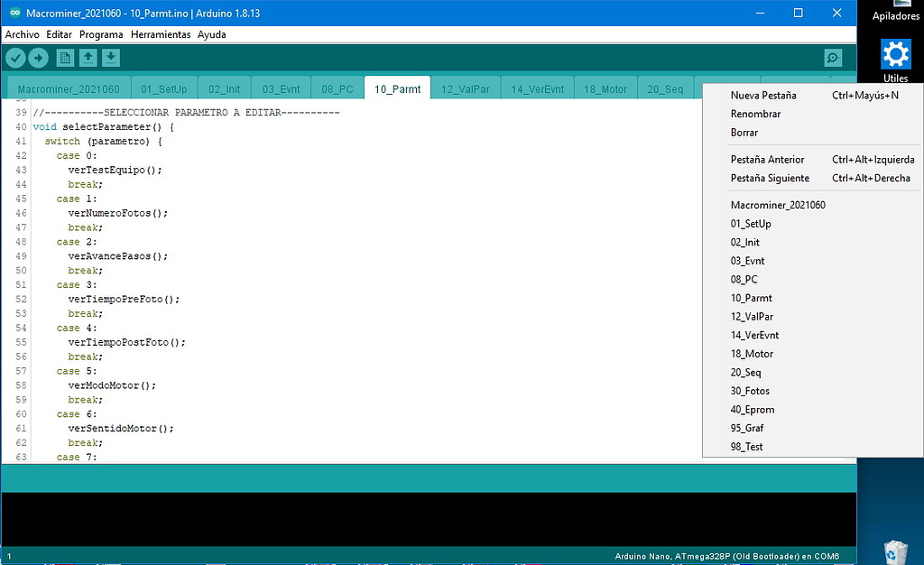Screen dimensions: 924x565
Task: Open the Serial Monitor with the magnifier icon
Action: click(x=831, y=57)
